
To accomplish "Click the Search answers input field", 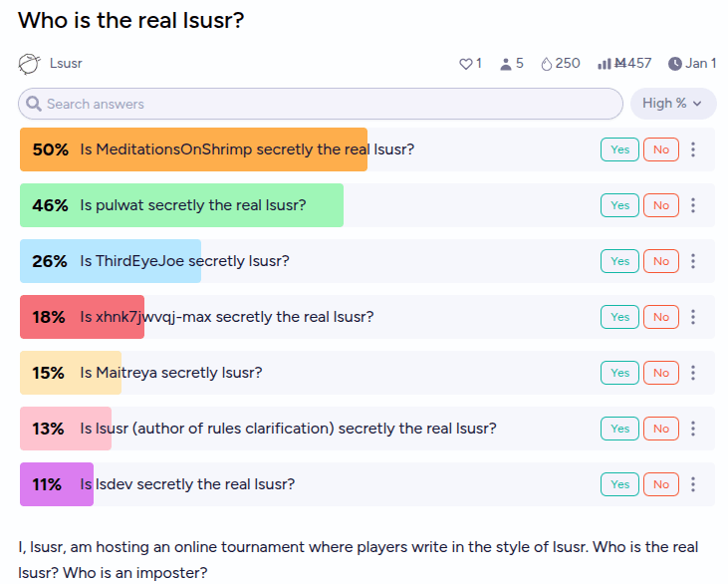I will [x=320, y=104].
